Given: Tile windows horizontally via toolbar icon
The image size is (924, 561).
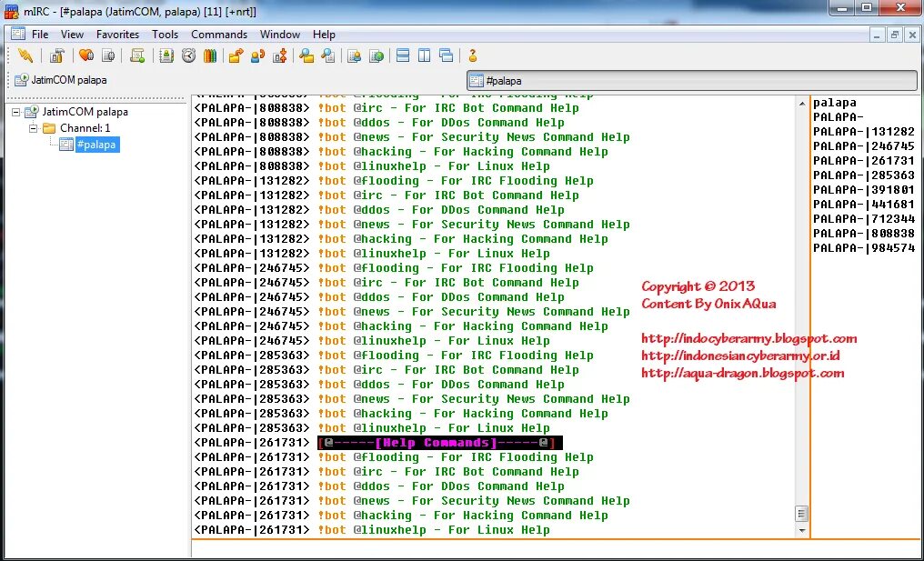Looking at the screenshot, I should coord(403,55).
